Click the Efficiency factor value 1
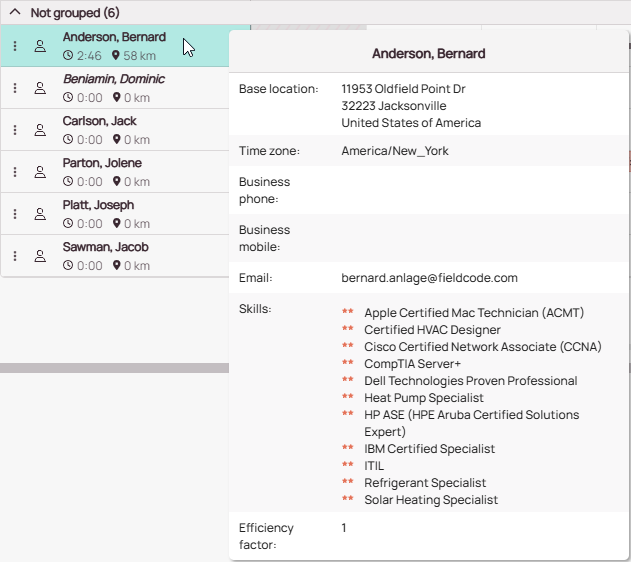The image size is (631, 562). click(344, 527)
